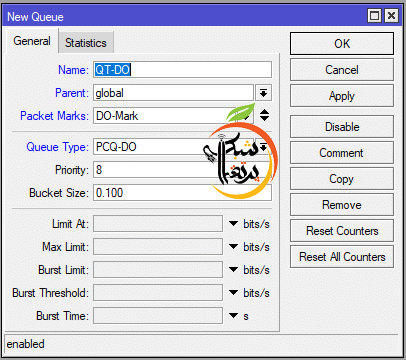Viewport: 406px width, 360px height.
Task: Close the New Queue window
Action: click(391, 16)
